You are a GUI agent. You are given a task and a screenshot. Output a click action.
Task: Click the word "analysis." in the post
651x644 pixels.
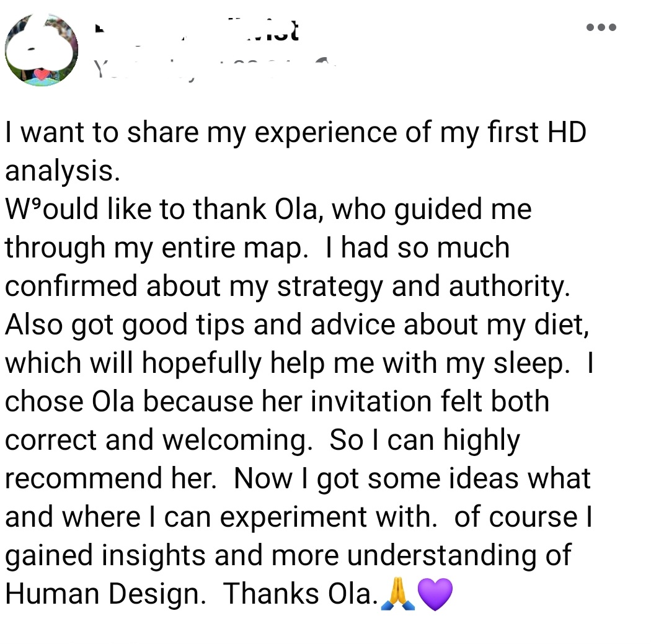tap(62, 171)
